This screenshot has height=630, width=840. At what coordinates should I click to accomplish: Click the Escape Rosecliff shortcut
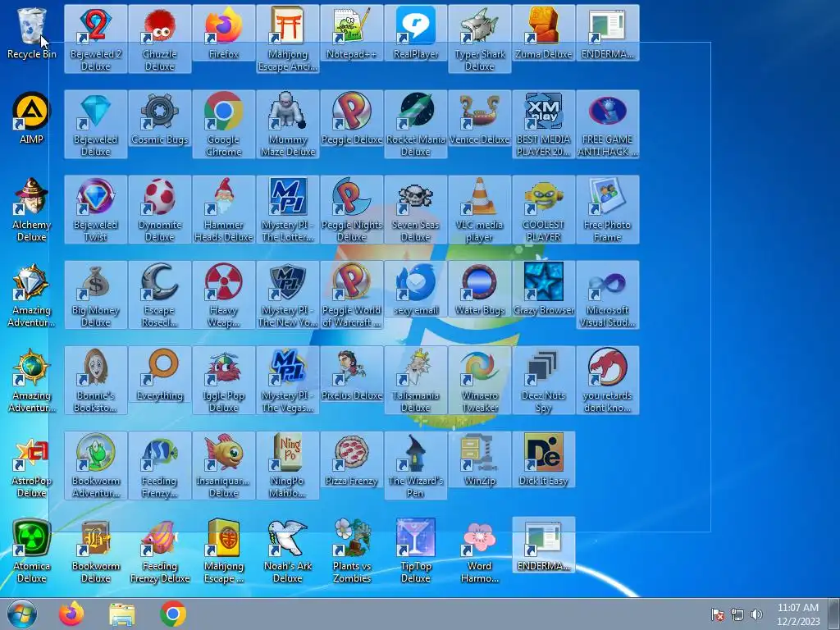click(160, 294)
